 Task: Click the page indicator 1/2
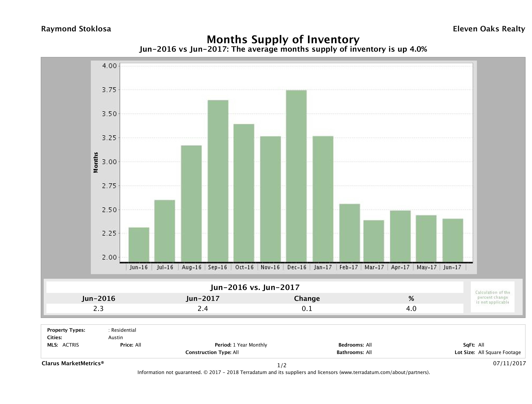(x=282, y=365)
